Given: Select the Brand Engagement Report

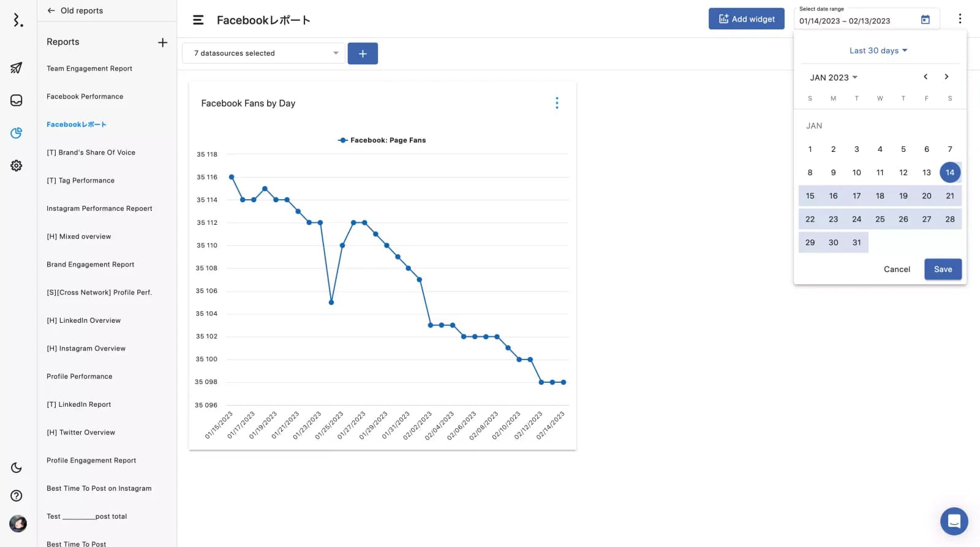Looking at the screenshot, I should (x=91, y=265).
